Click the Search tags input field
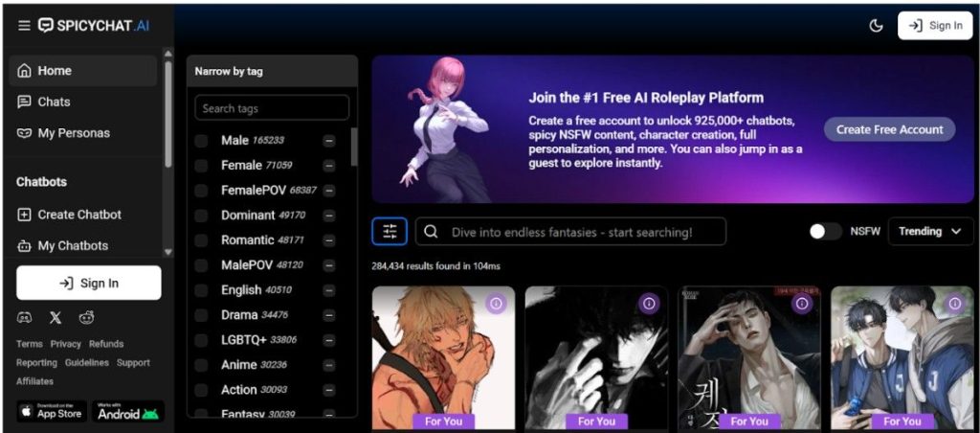 tap(272, 107)
